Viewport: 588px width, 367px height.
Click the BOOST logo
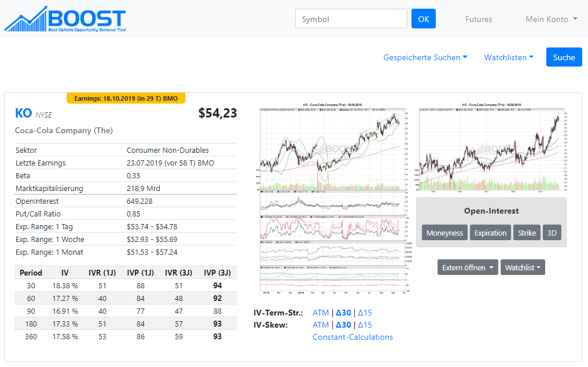click(65, 19)
